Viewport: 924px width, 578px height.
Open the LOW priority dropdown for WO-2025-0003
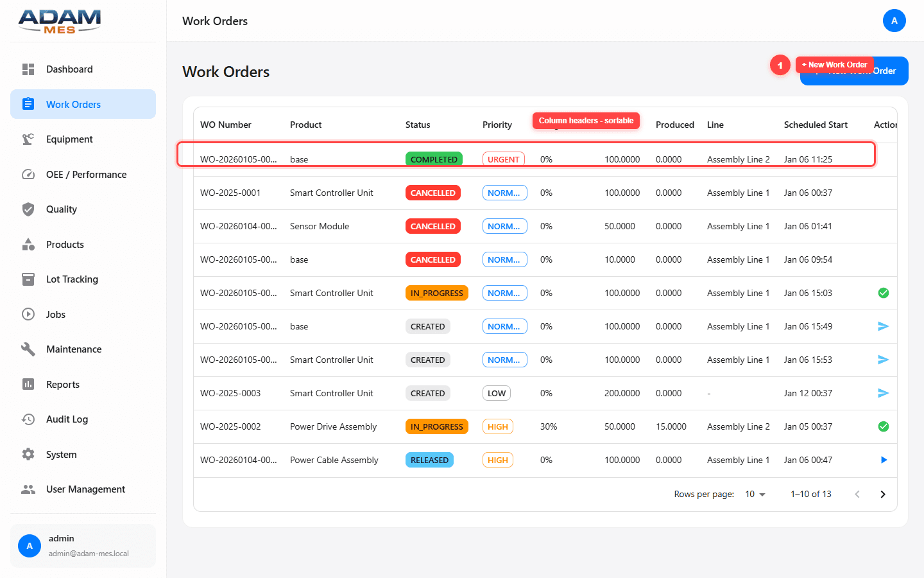[x=497, y=392]
